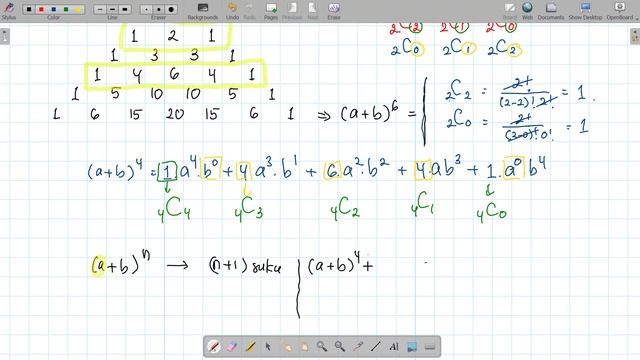This screenshot has width=640, height=360.
Task: Select the Zoom in magnifier
Action: (x=322, y=347)
